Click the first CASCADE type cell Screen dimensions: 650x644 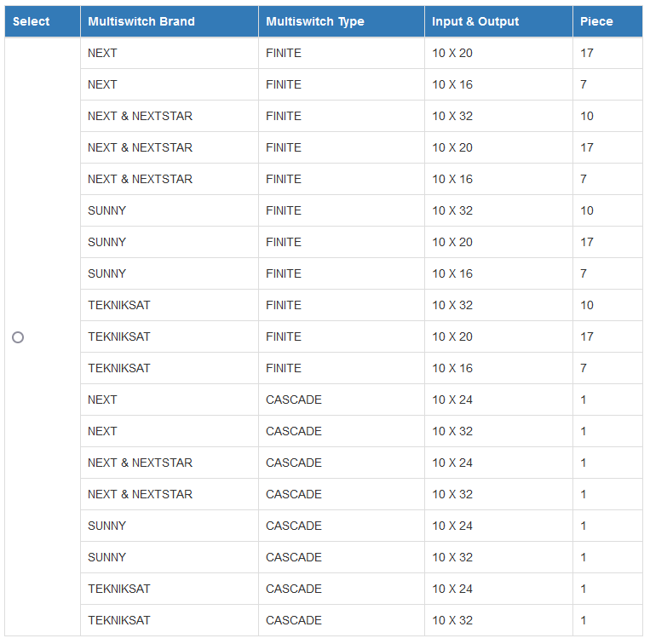[x=342, y=400]
